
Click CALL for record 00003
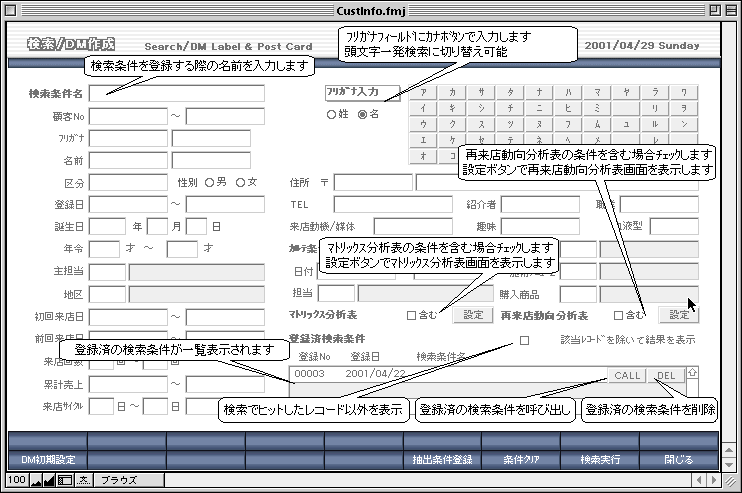point(627,376)
